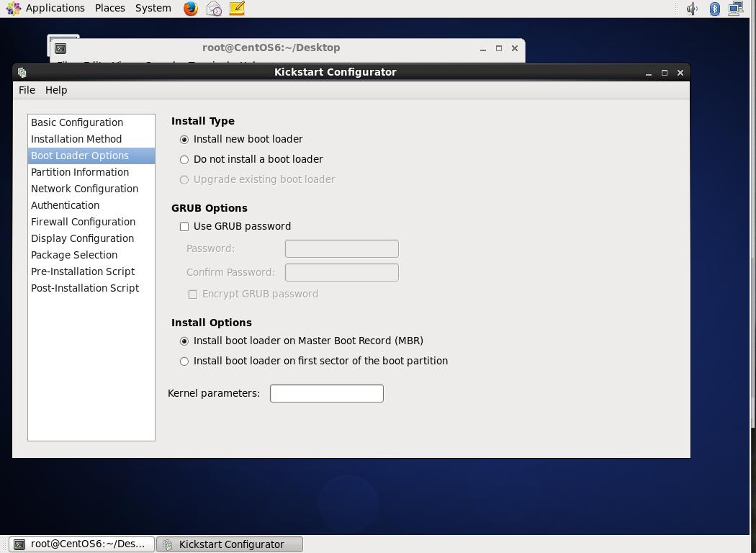Viewport: 756px width, 553px height.
Task: Click the Confirm Password input field
Action: (342, 272)
